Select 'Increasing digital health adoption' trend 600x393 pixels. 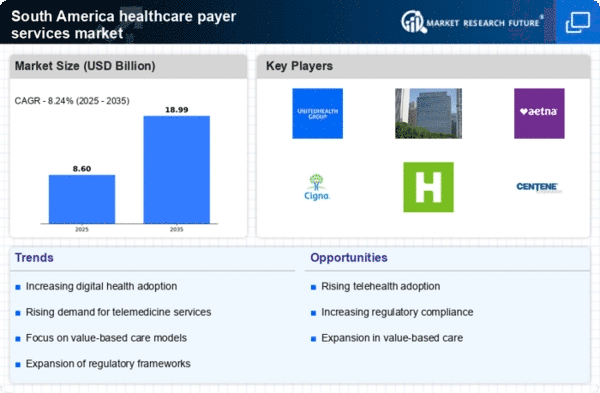pos(101,286)
